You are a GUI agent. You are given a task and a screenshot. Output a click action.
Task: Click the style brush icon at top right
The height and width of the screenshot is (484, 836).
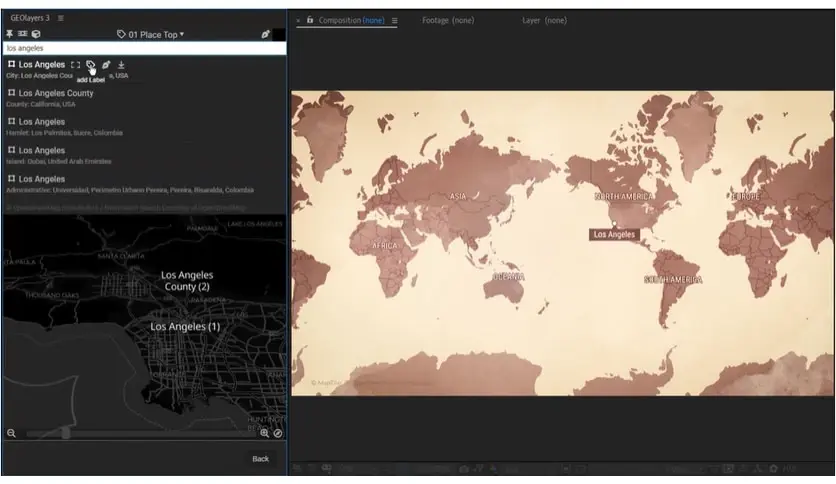coord(266,34)
